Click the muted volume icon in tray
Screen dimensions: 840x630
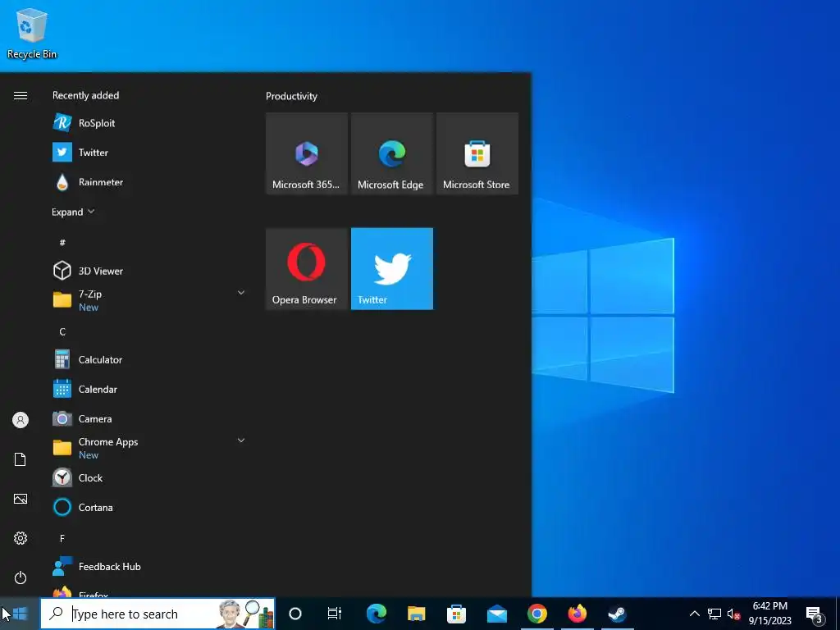(x=734, y=614)
